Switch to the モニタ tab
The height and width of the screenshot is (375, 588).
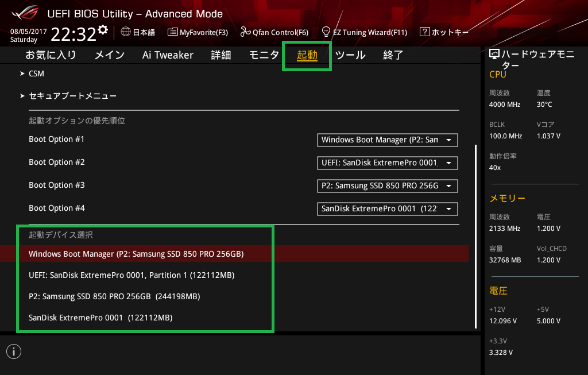click(264, 55)
